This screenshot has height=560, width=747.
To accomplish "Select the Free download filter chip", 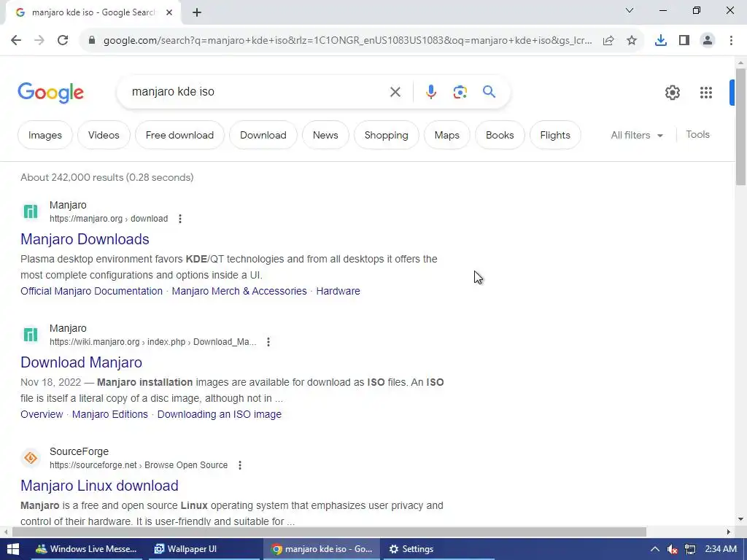I will click(x=179, y=135).
